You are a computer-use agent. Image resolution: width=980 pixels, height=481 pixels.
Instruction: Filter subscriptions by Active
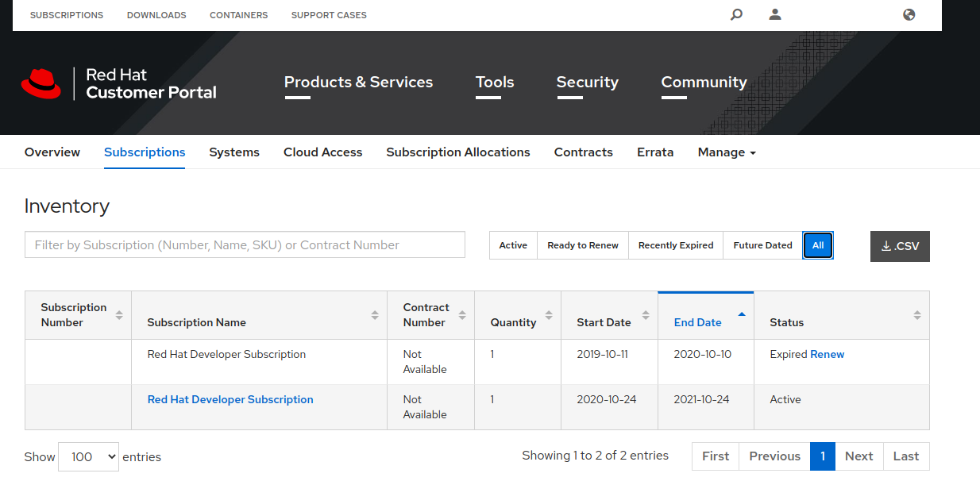pyautogui.click(x=513, y=245)
